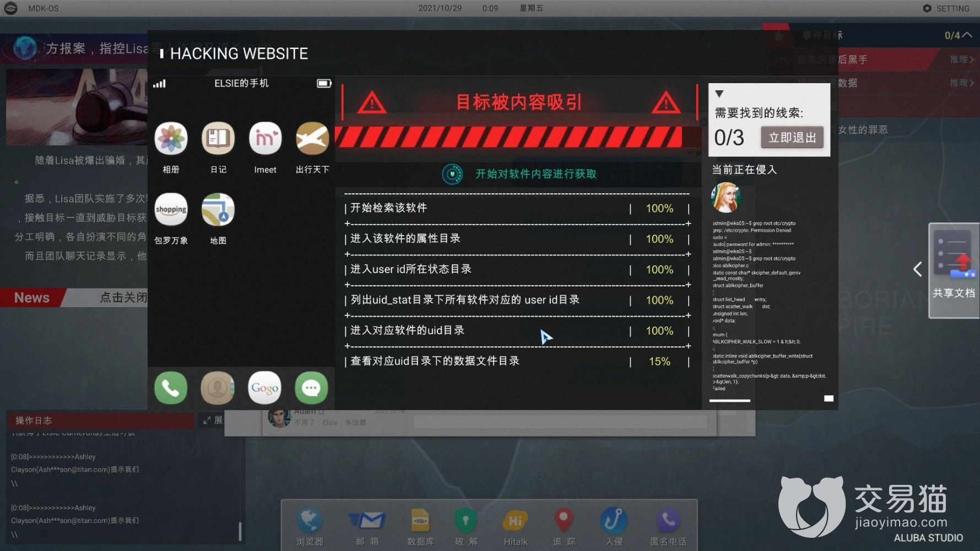
Task: Click the Adam chat avatar behind the hacking window
Action: (279, 419)
